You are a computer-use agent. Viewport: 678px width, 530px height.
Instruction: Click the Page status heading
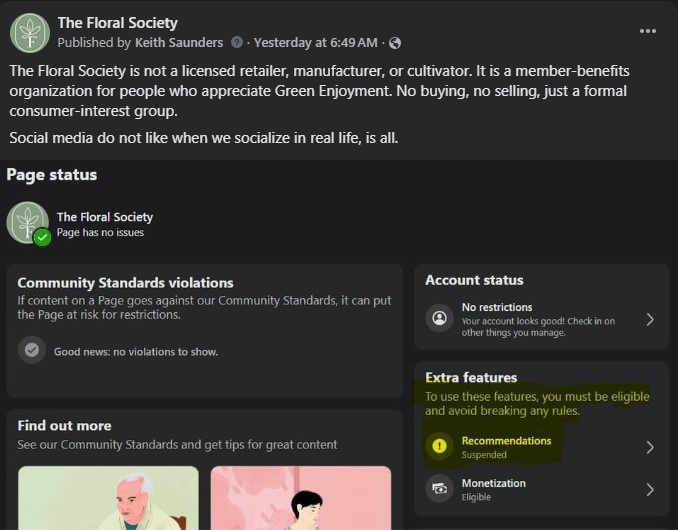pos(52,175)
